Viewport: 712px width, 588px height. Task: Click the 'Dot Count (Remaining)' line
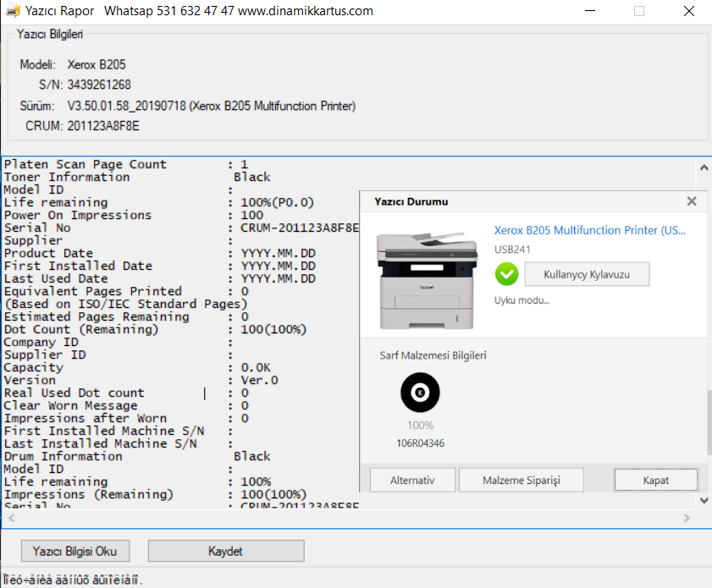pos(155,329)
